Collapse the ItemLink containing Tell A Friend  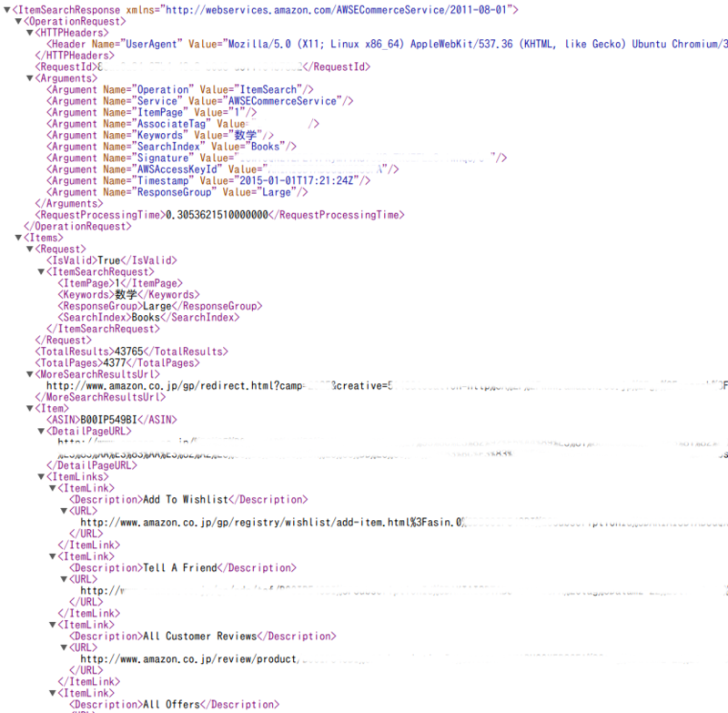coord(53,556)
